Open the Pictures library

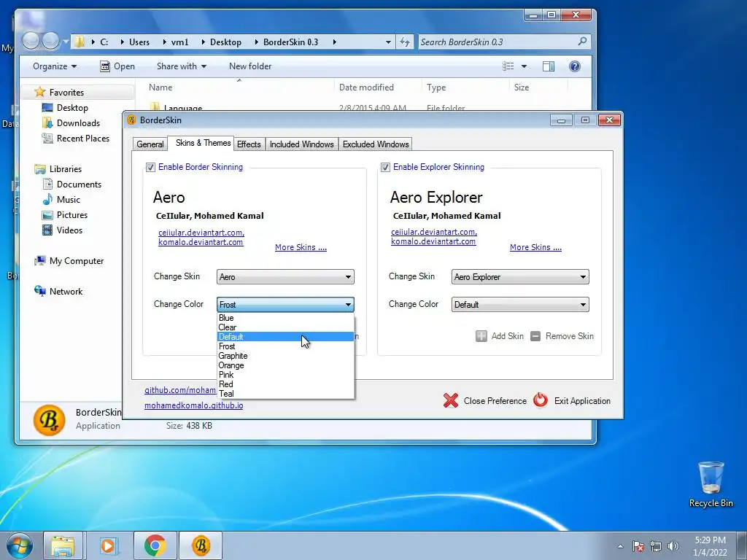click(x=72, y=215)
